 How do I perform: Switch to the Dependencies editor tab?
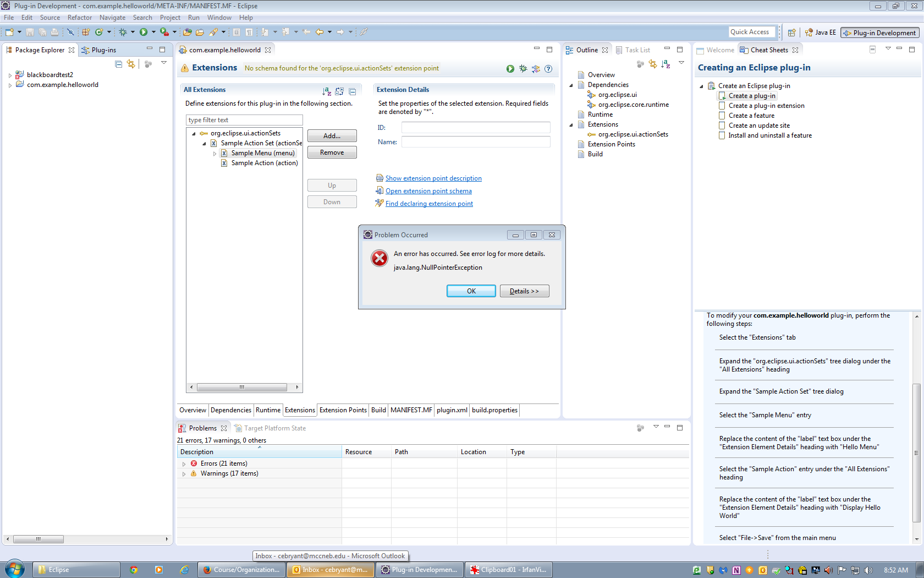(231, 410)
